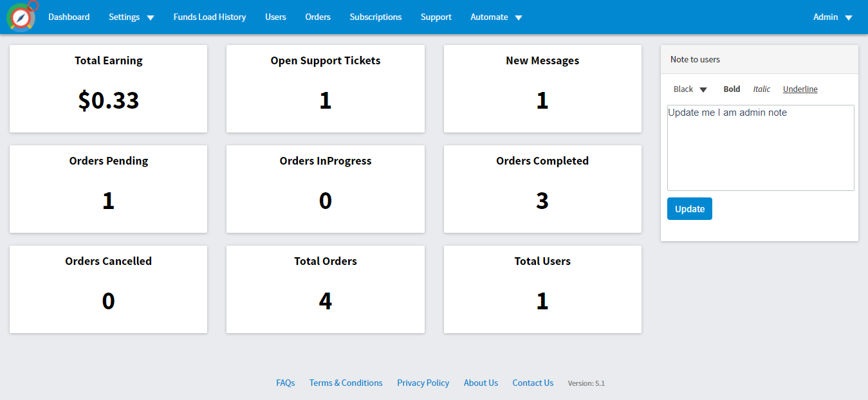
Task: Open the Black text color dropdown
Action: [x=690, y=89]
